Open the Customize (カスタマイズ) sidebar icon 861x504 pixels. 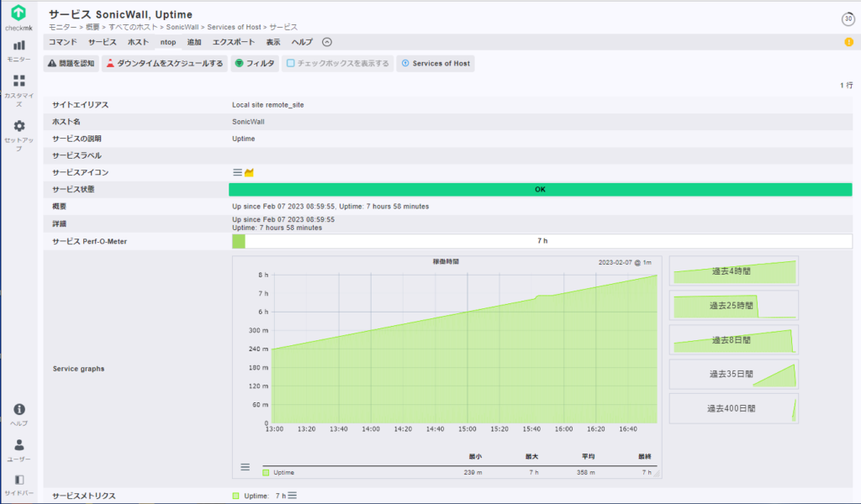tap(18, 81)
